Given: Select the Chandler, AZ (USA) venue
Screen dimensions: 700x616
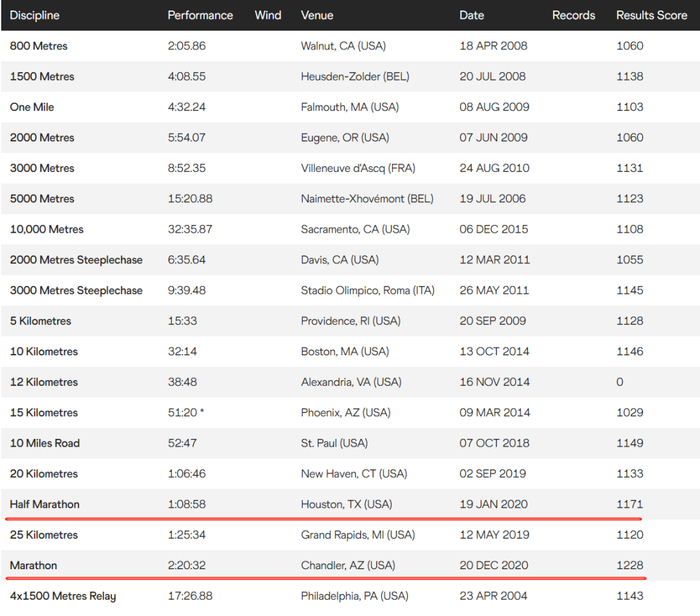Looking at the screenshot, I should [x=348, y=565].
